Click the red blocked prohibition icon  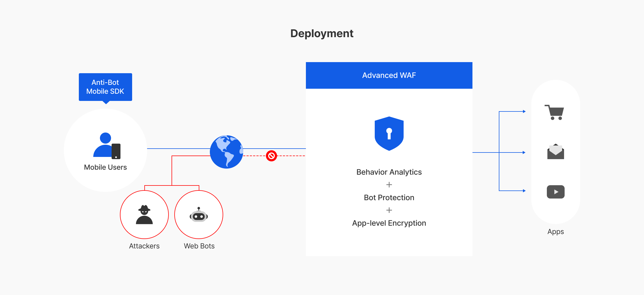tap(271, 156)
